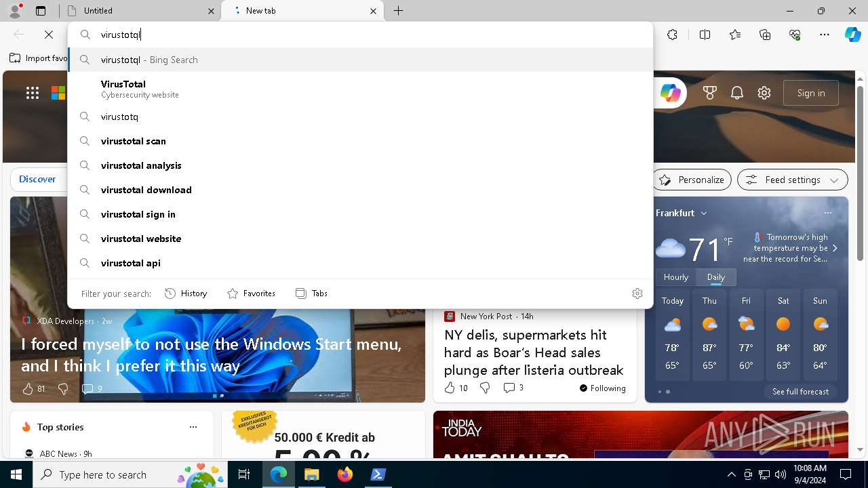Switch to the Discover feed tab
Screen dimensions: 868x488
point(37,180)
